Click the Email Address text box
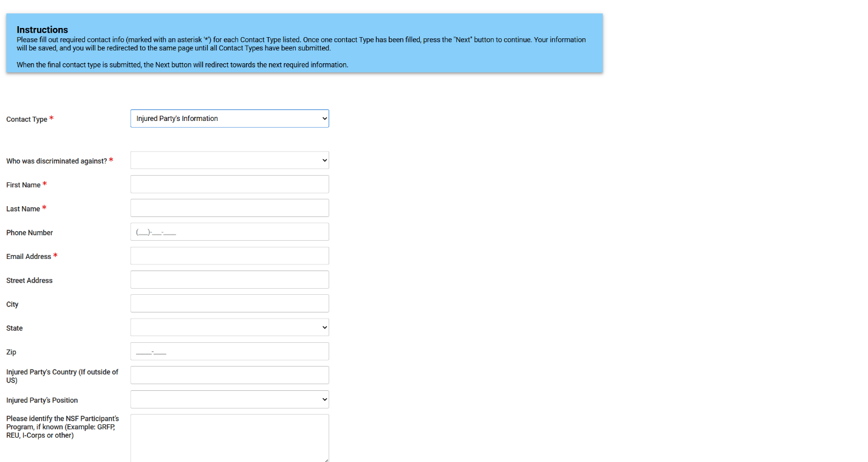The width and height of the screenshot is (868, 462). pos(229,256)
